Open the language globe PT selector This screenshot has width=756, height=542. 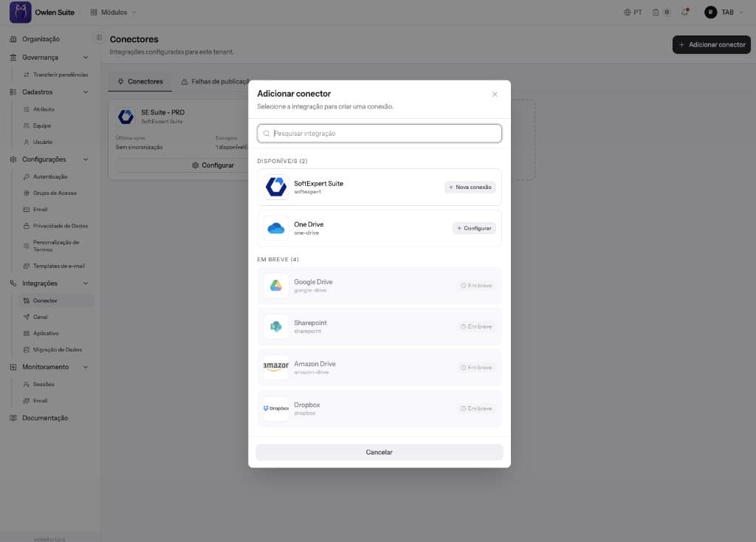coord(633,12)
